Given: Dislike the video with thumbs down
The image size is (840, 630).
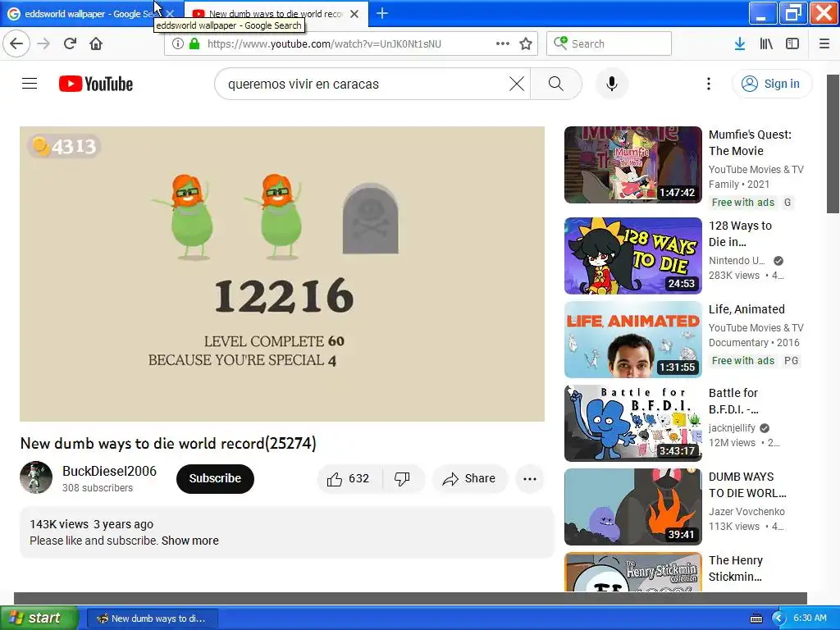Looking at the screenshot, I should 402,478.
